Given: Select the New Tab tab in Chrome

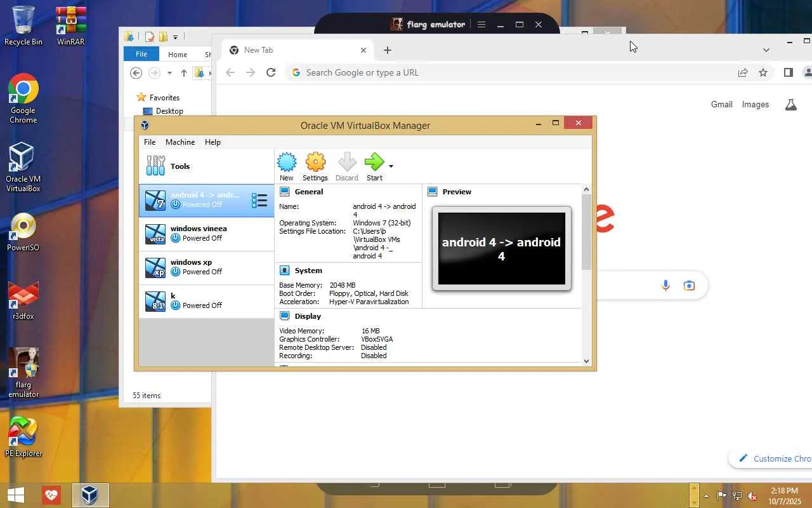Looking at the screenshot, I should click(x=297, y=50).
